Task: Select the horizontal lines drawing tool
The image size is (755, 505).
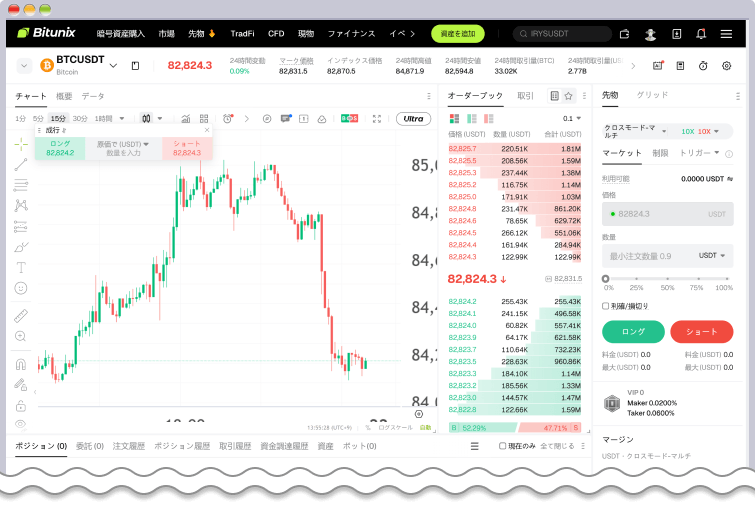Action: (21, 185)
